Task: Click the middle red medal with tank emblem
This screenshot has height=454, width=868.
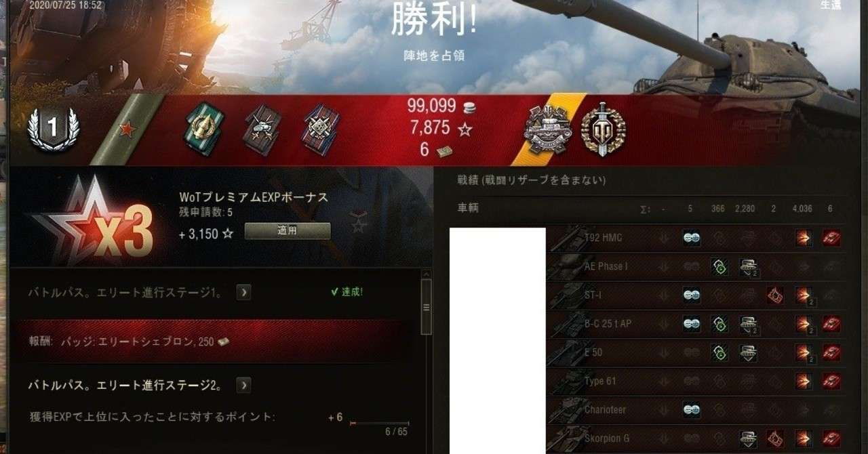Action: pos(262,130)
